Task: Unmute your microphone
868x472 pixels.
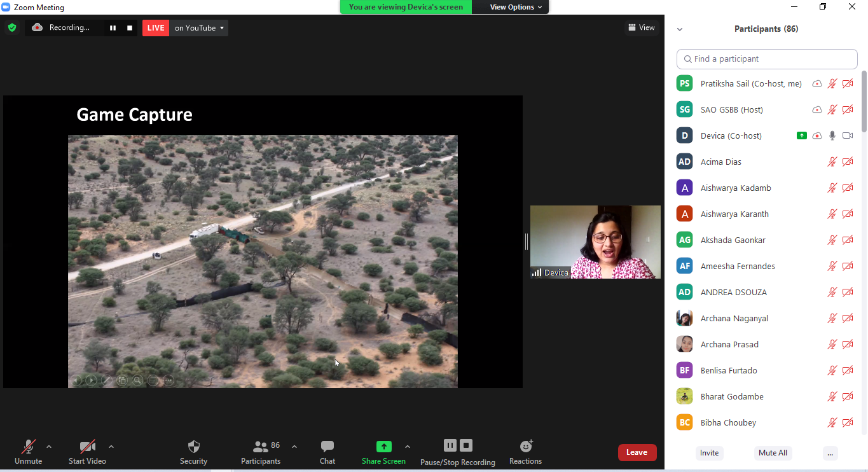Action: pos(28,452)
